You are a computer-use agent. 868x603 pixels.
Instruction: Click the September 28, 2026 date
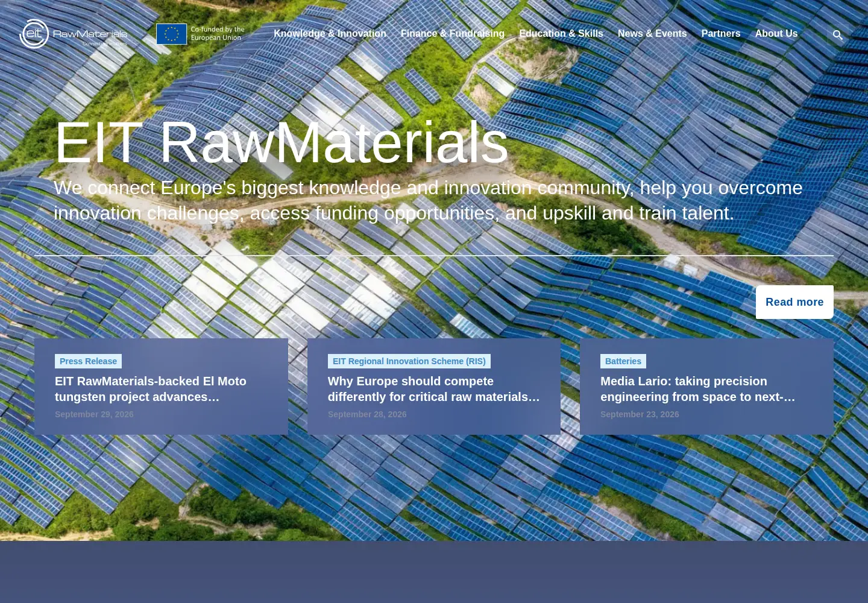(x=367, y=414)
